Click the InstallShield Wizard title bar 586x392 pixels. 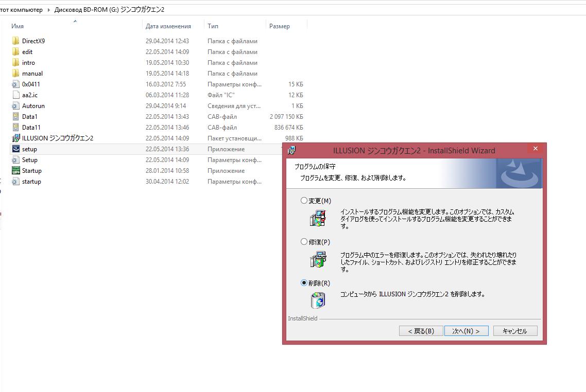coord(413,150)
